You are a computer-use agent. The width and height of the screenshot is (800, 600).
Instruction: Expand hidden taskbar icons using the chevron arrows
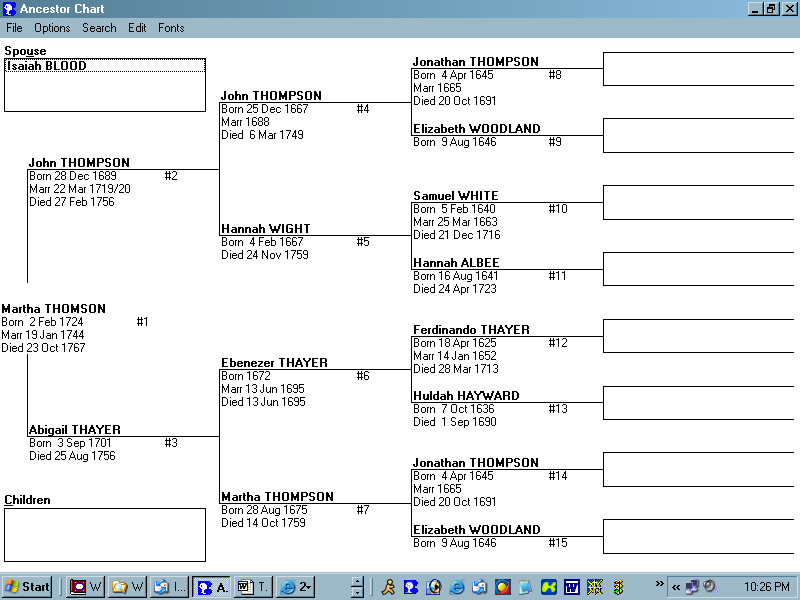[x=659, y=587]
